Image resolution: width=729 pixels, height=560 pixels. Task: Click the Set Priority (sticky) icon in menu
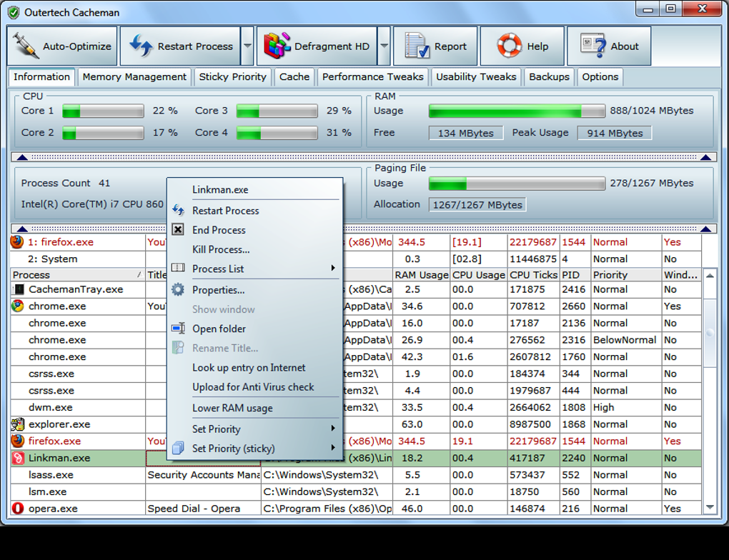(178, 448)
